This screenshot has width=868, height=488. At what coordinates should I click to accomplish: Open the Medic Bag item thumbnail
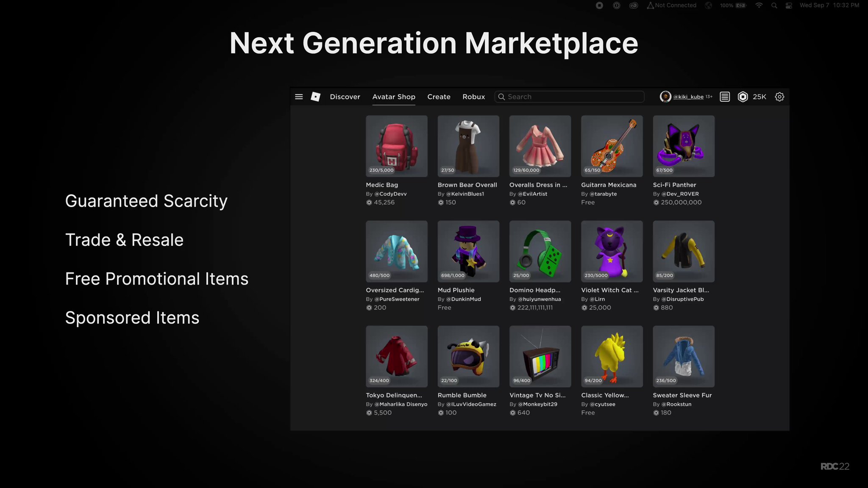pos(397,146)
